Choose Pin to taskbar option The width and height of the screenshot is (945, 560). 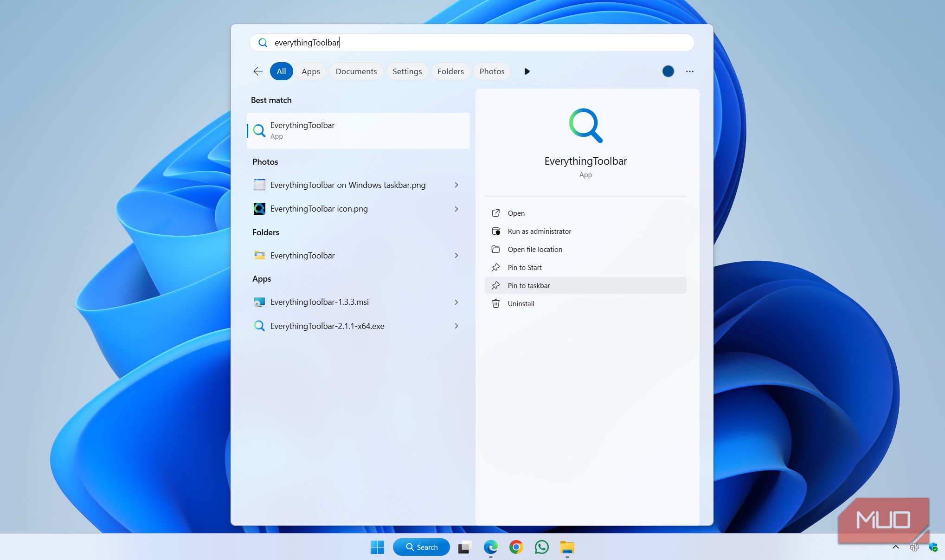(x=528, y=285)
